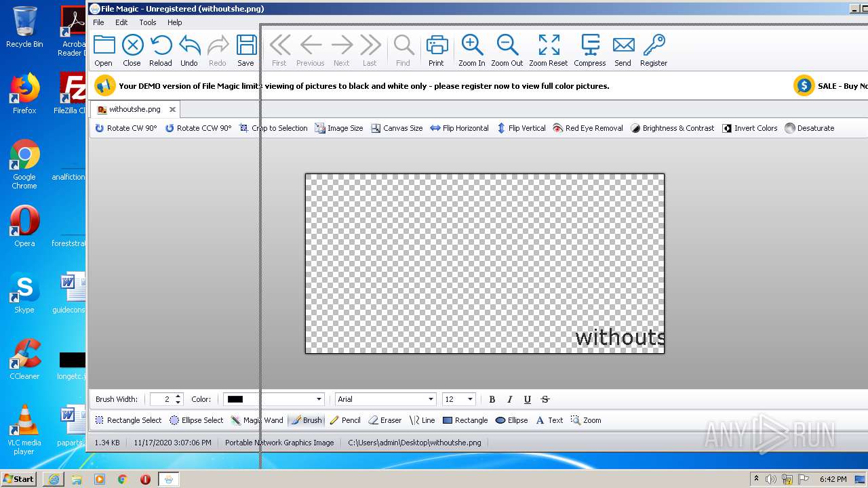Invert Colors of the image
Viewport: 868px width, 488px height.
pyautogui.click(x=750, y=128)
